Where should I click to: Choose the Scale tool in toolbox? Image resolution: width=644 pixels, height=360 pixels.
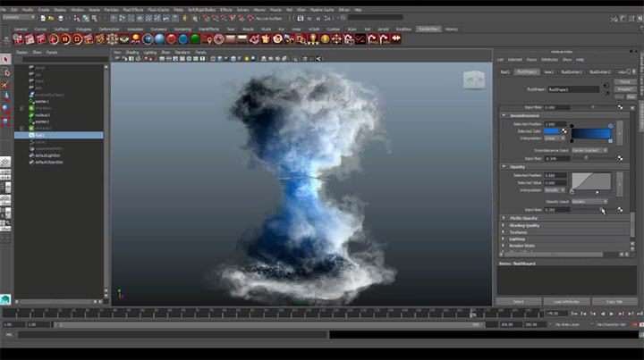point(5,121)
